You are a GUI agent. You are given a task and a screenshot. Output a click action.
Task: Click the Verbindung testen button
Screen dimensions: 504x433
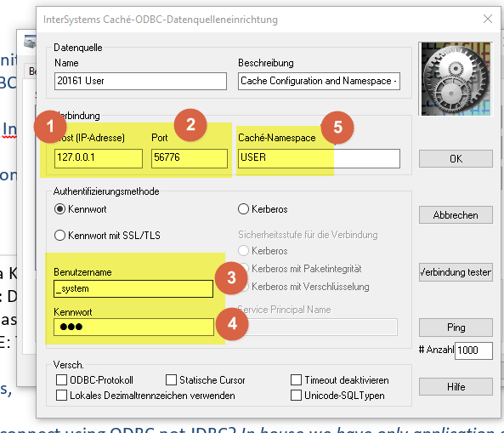coord(456,272)
